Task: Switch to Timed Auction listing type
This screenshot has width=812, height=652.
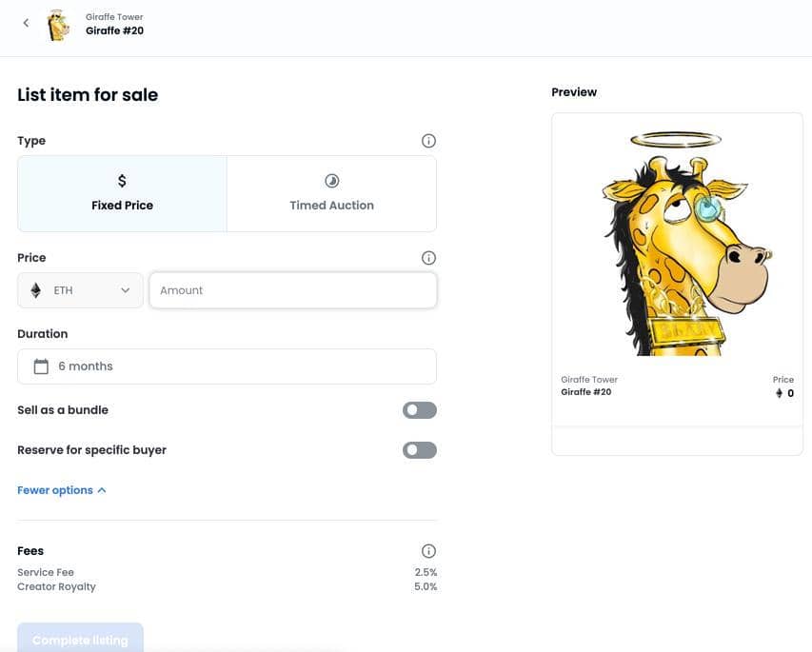Action: (331, 192)
